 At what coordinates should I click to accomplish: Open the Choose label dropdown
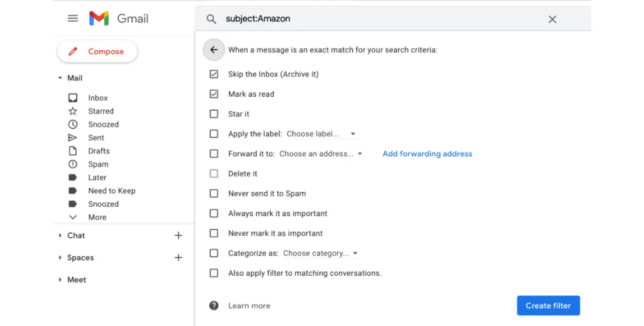coord(321,134)
